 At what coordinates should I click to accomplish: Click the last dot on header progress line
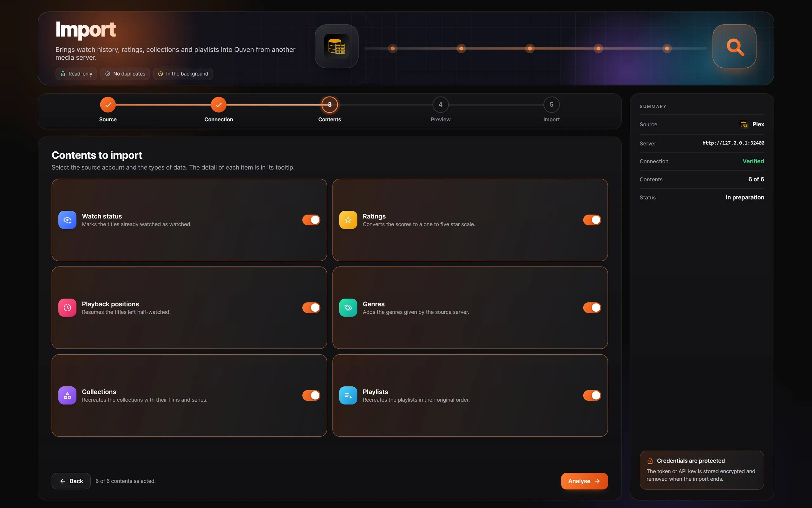point(667,48)
